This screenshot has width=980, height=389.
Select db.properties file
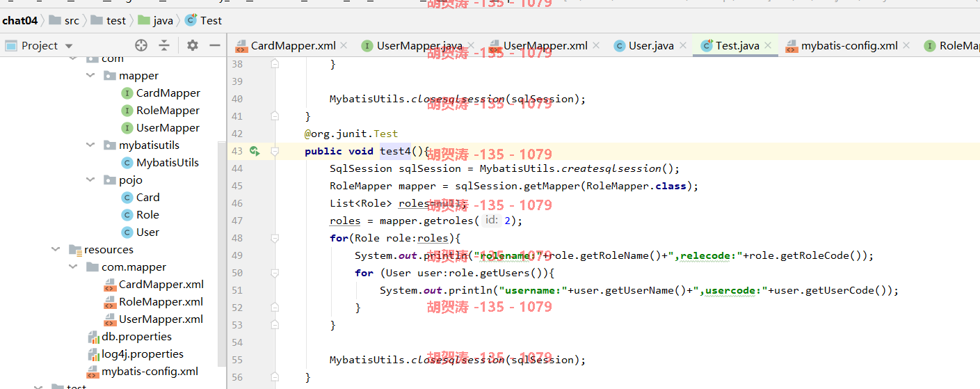[129, 337]
